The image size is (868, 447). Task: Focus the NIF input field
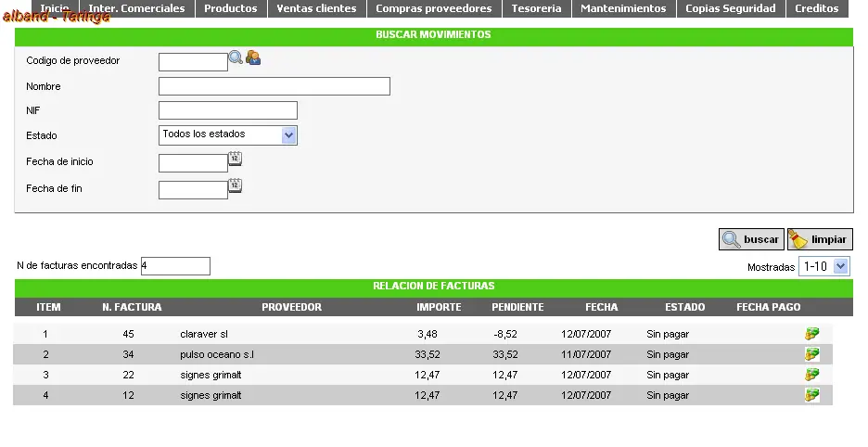tap(228, 110)
